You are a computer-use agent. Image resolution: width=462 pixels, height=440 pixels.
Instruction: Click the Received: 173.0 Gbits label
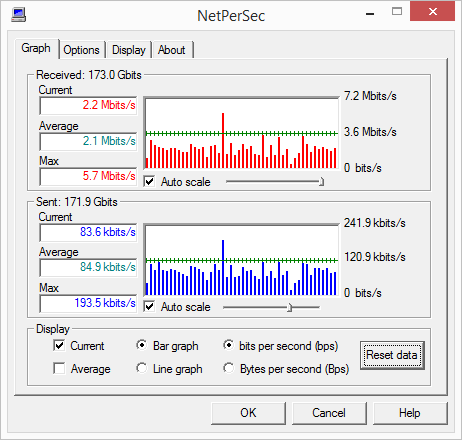89,75
